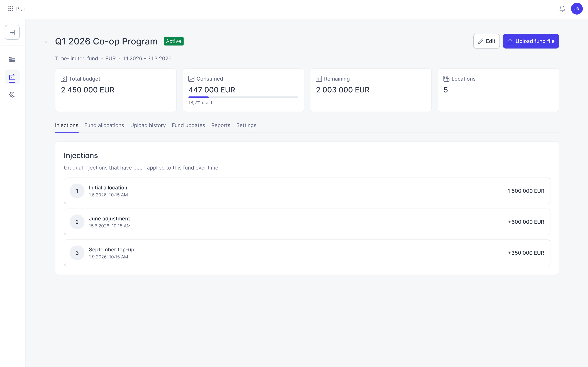Image resolution: width=588 pixels, height=367 pixels.
Task: Click the Gradual injections description text
Action: tap(142, 168)
